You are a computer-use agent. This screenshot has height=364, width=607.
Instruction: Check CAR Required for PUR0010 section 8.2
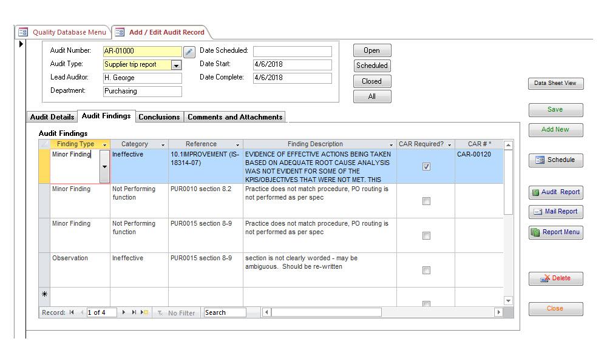coord(426,201)
